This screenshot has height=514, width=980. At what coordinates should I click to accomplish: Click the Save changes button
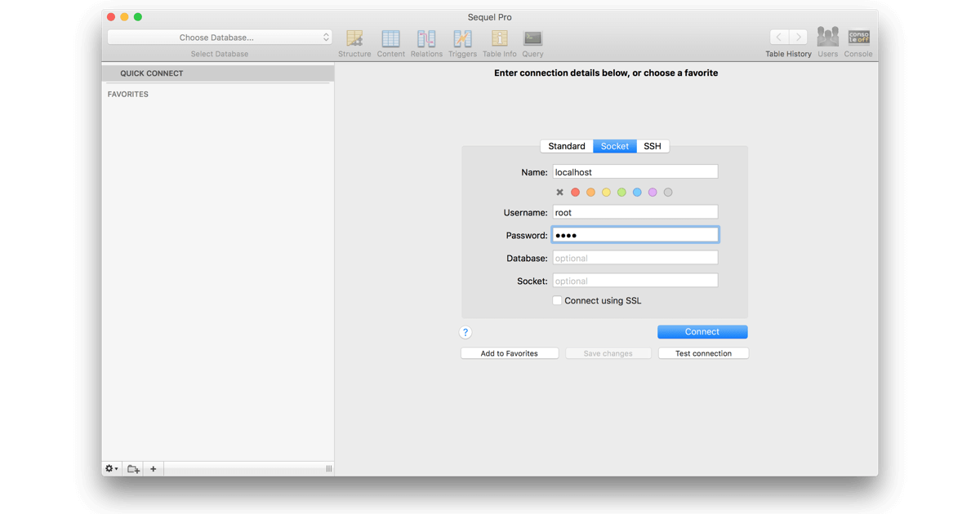pyautogui.click(x=608, y=353)
